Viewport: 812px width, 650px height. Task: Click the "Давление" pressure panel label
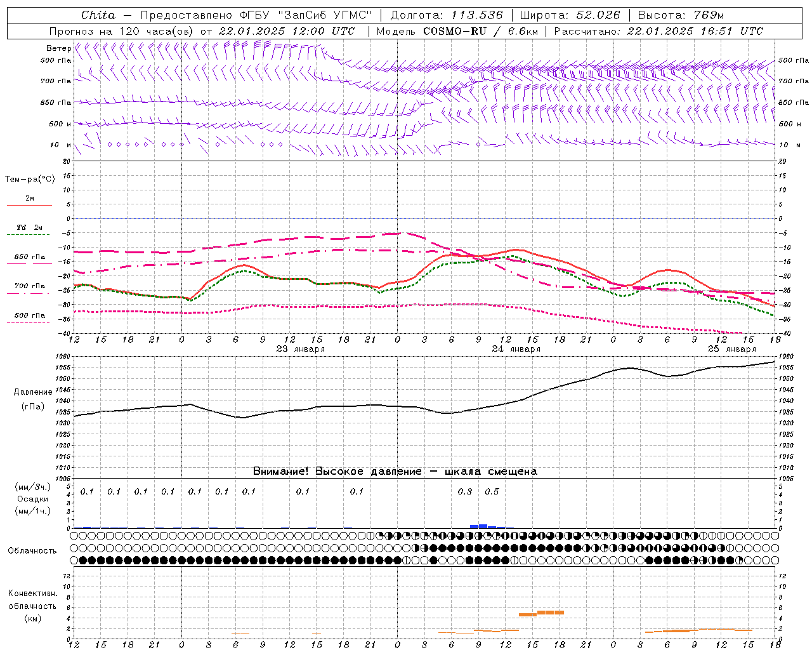(x=32, y=392)
